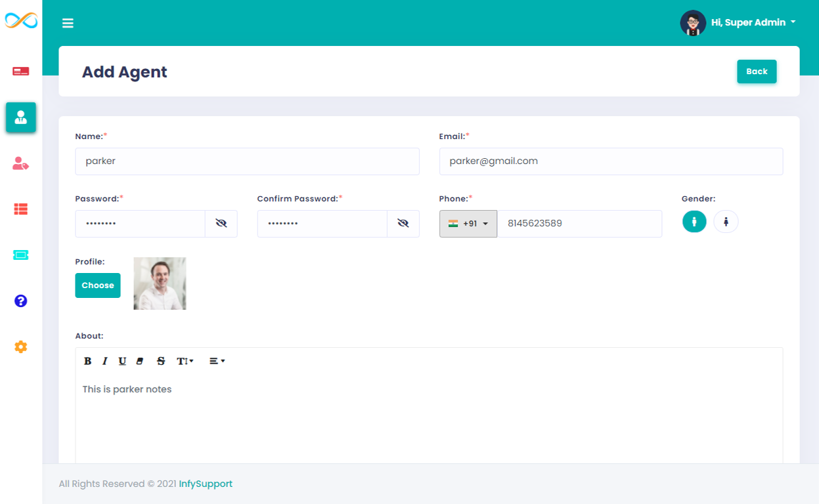
Task: Expand the font size dropdown in editor
Action: tap(185, 362)
